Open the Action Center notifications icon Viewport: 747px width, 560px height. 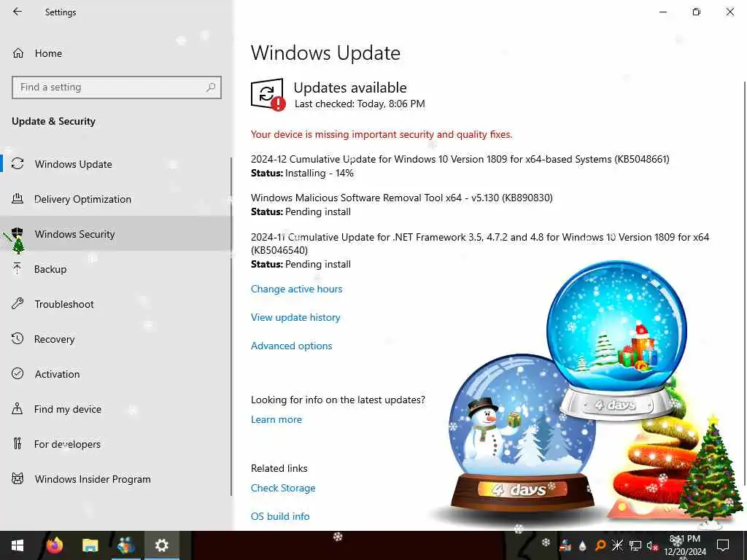[723, 545]
